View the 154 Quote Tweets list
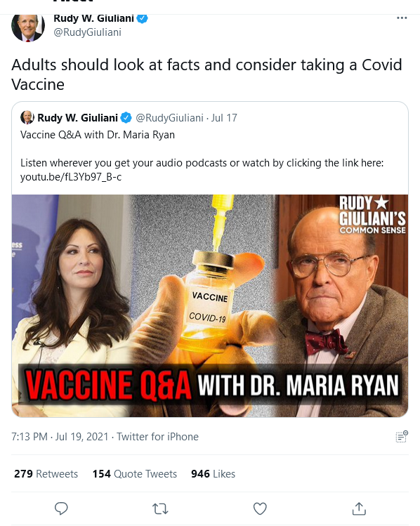This screenshot has height=526, width=420. coord(135,473)
